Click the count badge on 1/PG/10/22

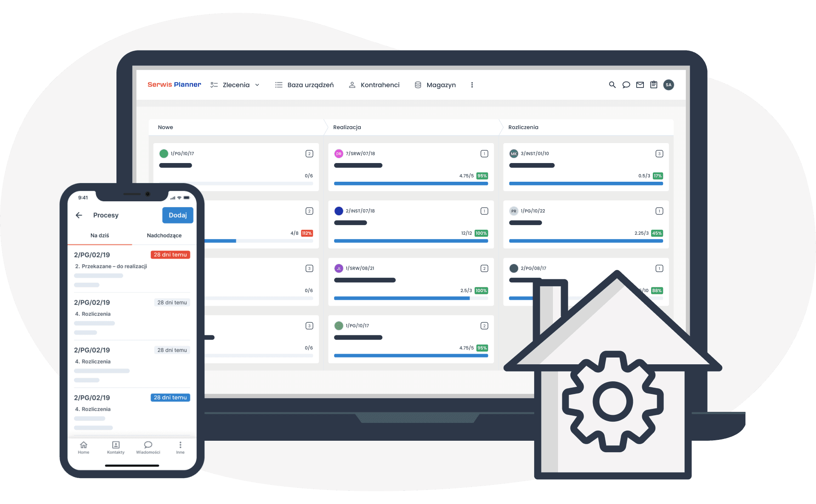click(659, 211)
